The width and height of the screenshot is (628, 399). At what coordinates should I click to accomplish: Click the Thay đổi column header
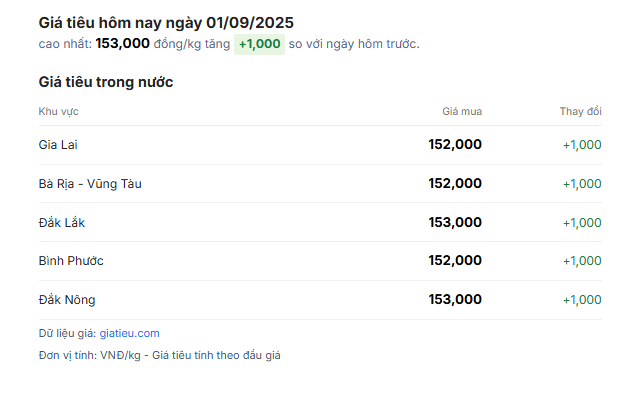(580, 111)
